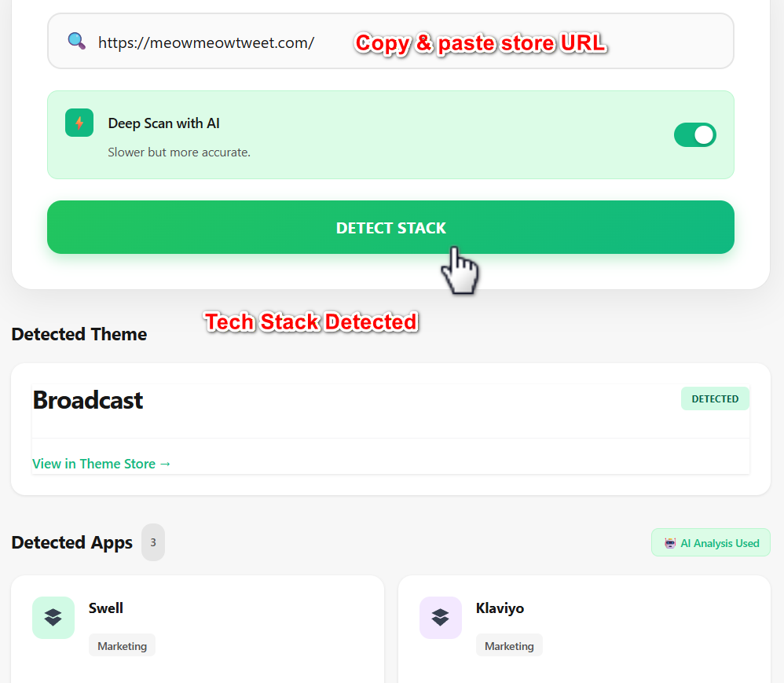
Task: Click the AI Analysis Used badge
Action: (710, 542)
